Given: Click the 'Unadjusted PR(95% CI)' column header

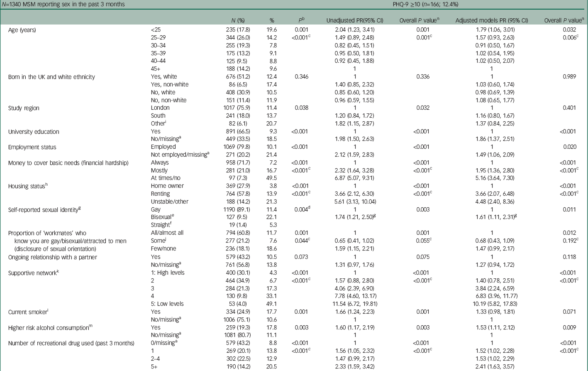Looking at the screenshot, I should click(x=354, y=20).
